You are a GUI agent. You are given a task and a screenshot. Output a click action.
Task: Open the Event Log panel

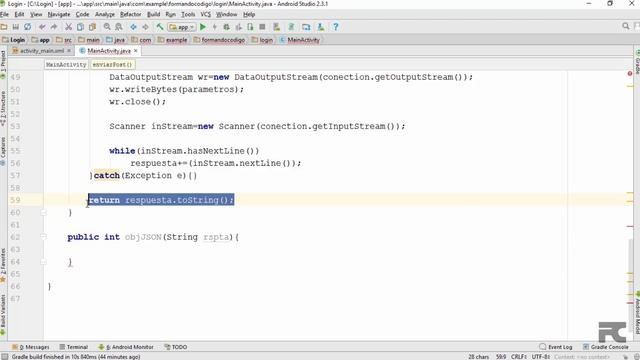tap(556, 347)
